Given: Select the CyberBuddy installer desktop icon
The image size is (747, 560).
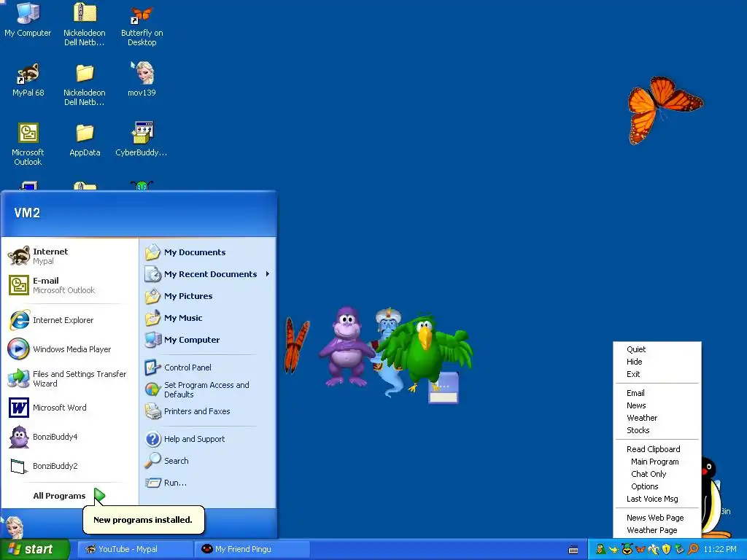Looking at the screenshot, I should [x=141, y=139].
